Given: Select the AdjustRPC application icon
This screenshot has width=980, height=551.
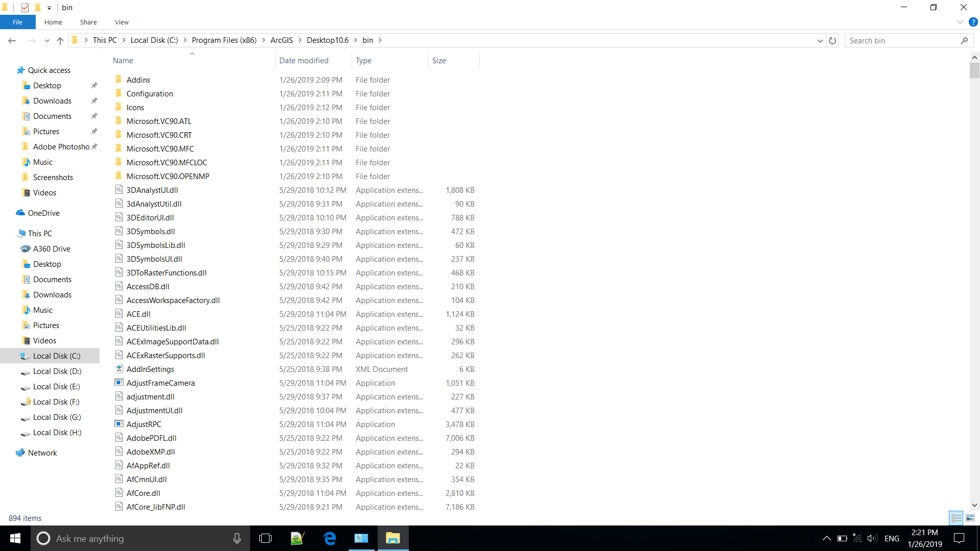Looking at the screenshot, I should 119,424.
